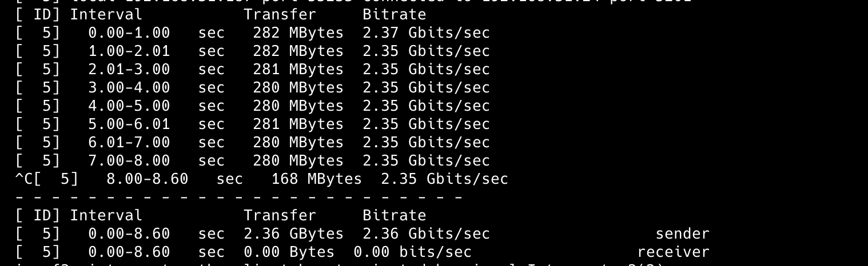The height and width of the screenshot is (266, 868).
Task: Click the dashed separator line
Action: (238, 198)
